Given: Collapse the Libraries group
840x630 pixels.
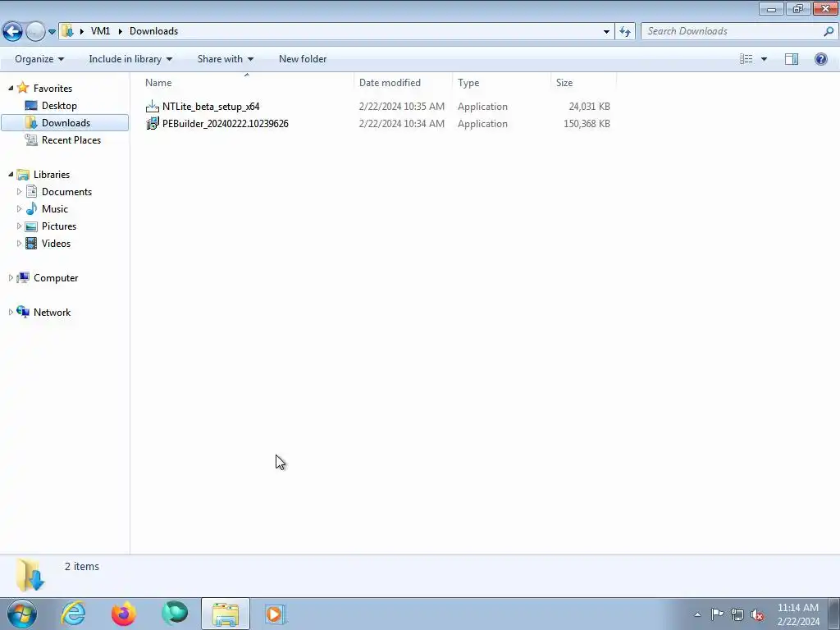Looking at the screenshot, I should [x=11, y=174].
